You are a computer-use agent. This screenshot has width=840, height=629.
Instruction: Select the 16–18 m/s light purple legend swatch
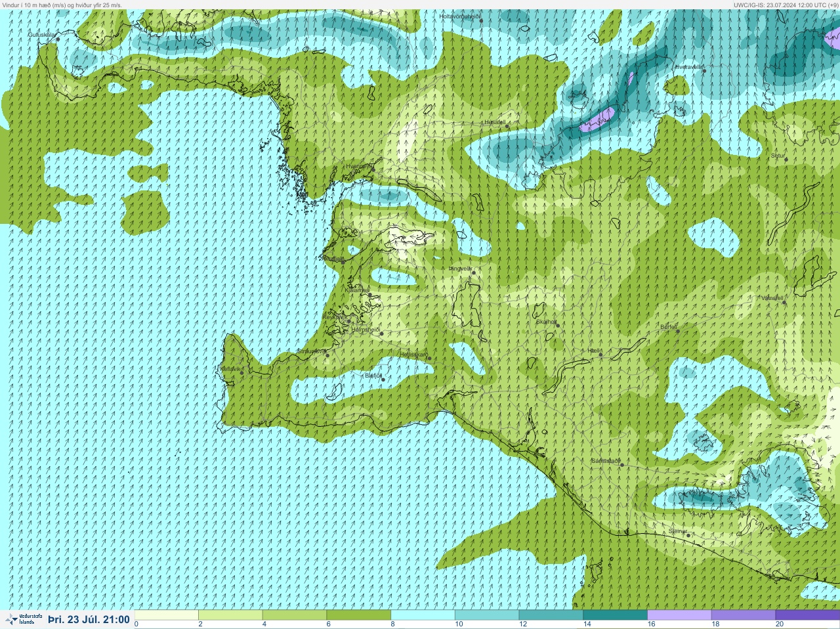coord(680,615)
